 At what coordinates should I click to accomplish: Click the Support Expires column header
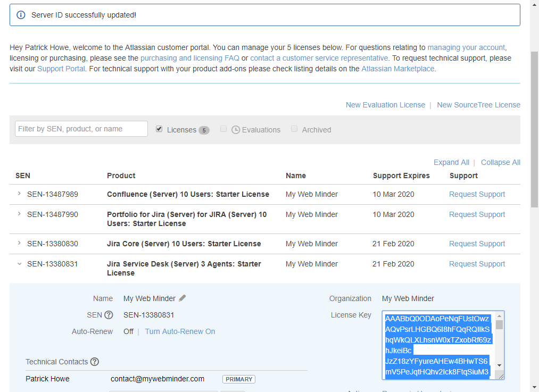coord(401,176)
